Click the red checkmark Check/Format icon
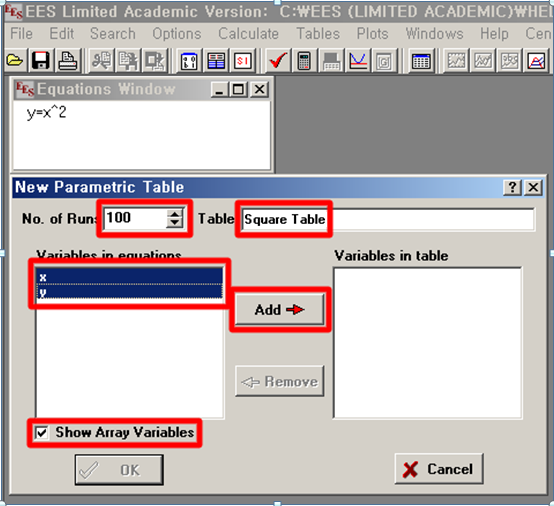 coord(278,61)
